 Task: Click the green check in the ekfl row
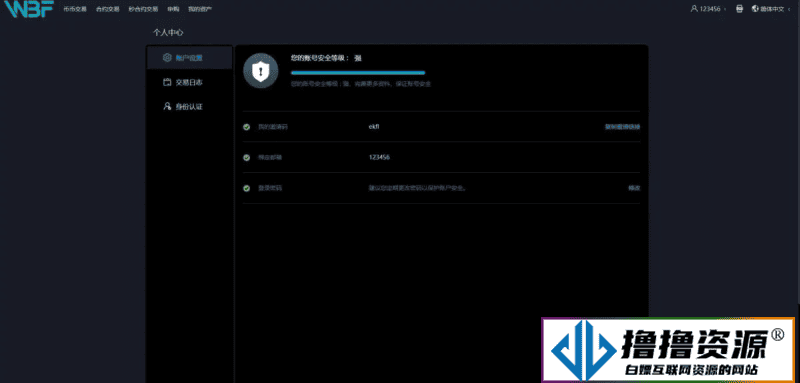point(246,126)
